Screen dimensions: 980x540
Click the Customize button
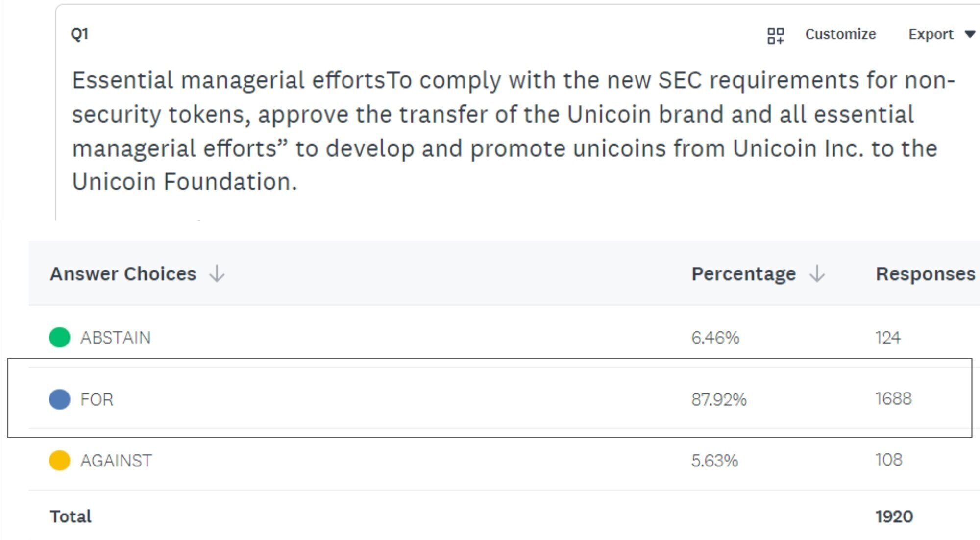[840, 34]
